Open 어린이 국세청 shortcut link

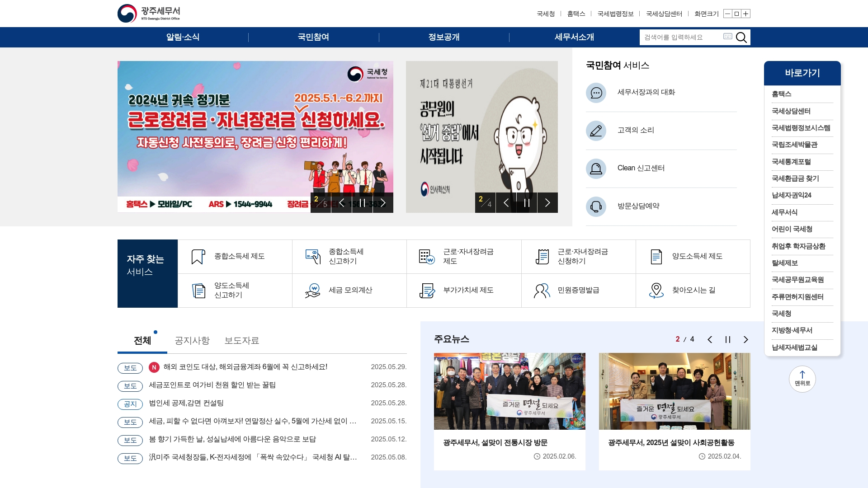tap(792, 229)
